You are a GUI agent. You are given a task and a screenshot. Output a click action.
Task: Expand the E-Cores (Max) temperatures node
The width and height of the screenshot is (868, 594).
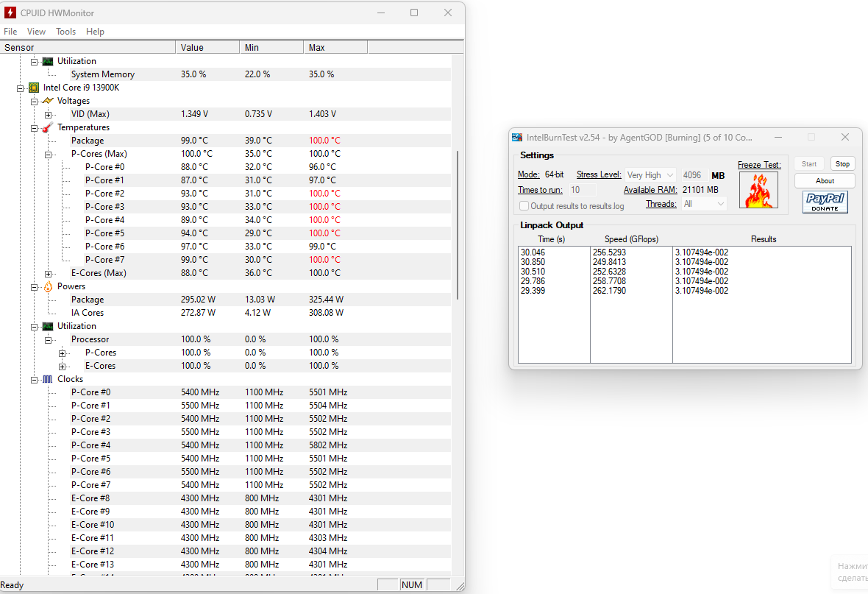point(48,274)
